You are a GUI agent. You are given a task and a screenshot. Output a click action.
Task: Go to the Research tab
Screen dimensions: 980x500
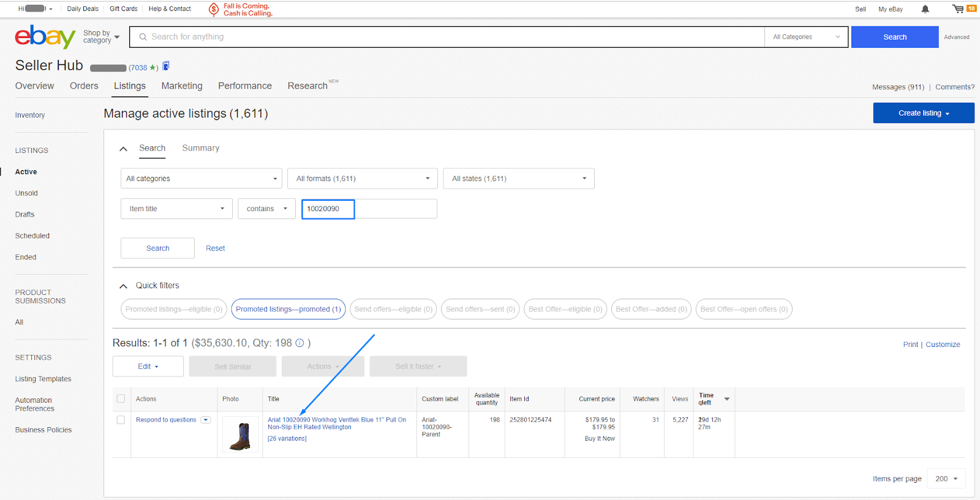[x=307, y=86]
